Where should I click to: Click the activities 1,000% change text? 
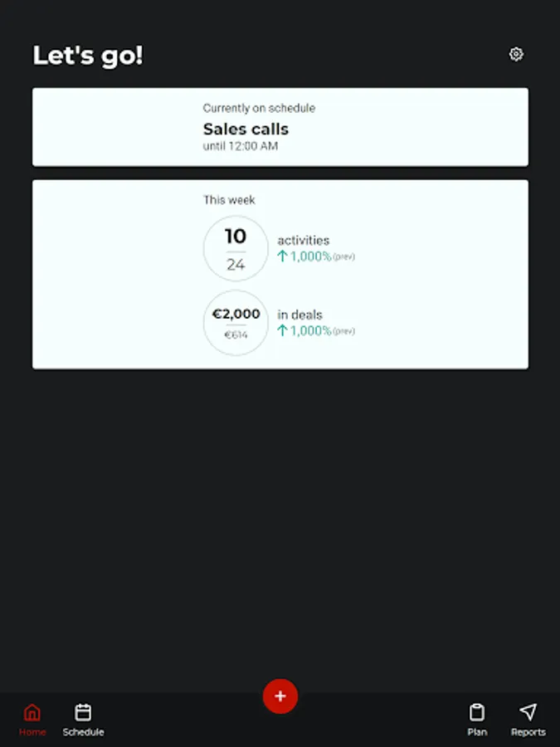(x=310, y=256)
